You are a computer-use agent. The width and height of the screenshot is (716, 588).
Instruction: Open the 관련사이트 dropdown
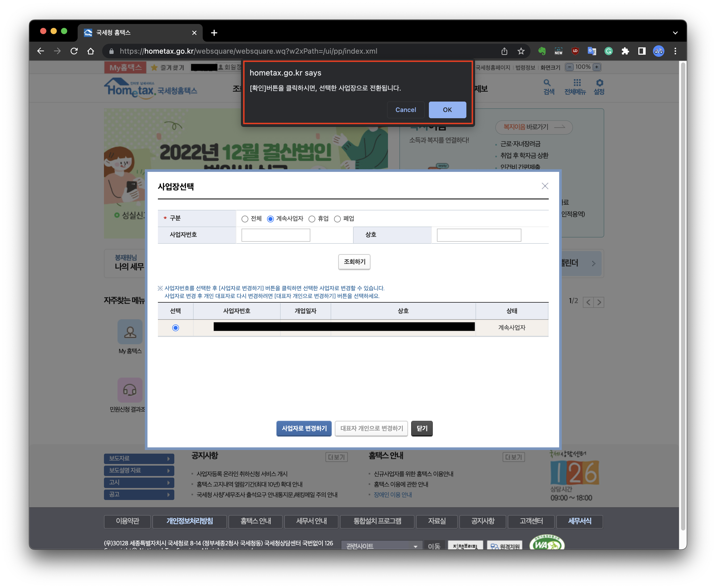pyautogui.click(x=381, y=546)
